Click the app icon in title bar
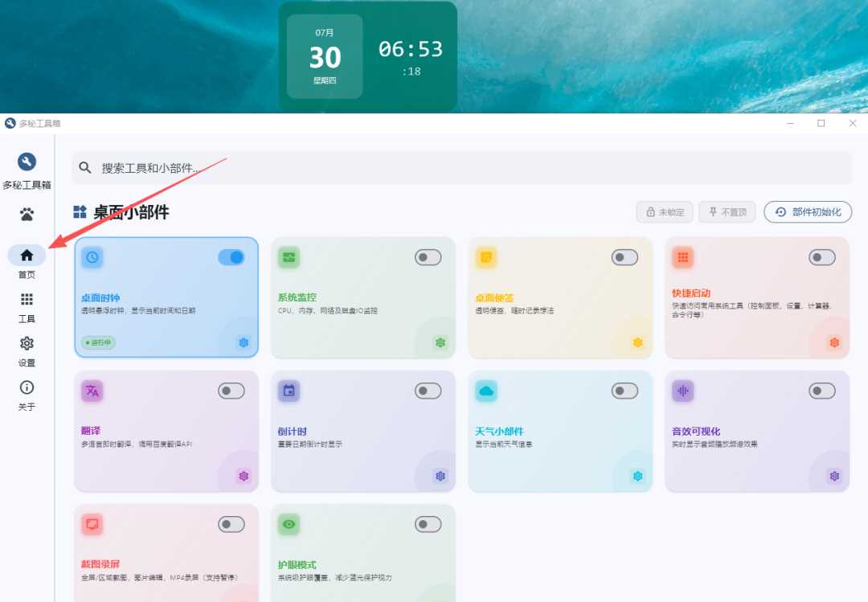 pyautogui.click(x=10, y=123)
